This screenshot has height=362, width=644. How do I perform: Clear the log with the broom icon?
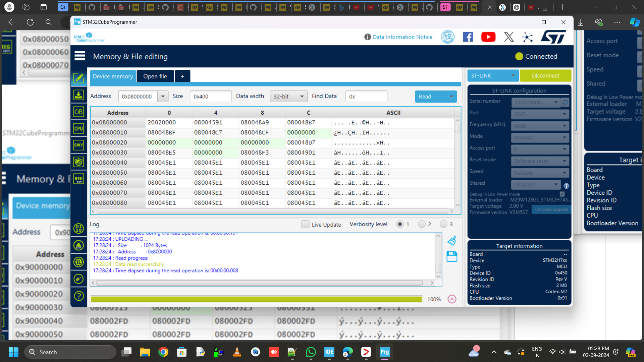pos(451,240)
